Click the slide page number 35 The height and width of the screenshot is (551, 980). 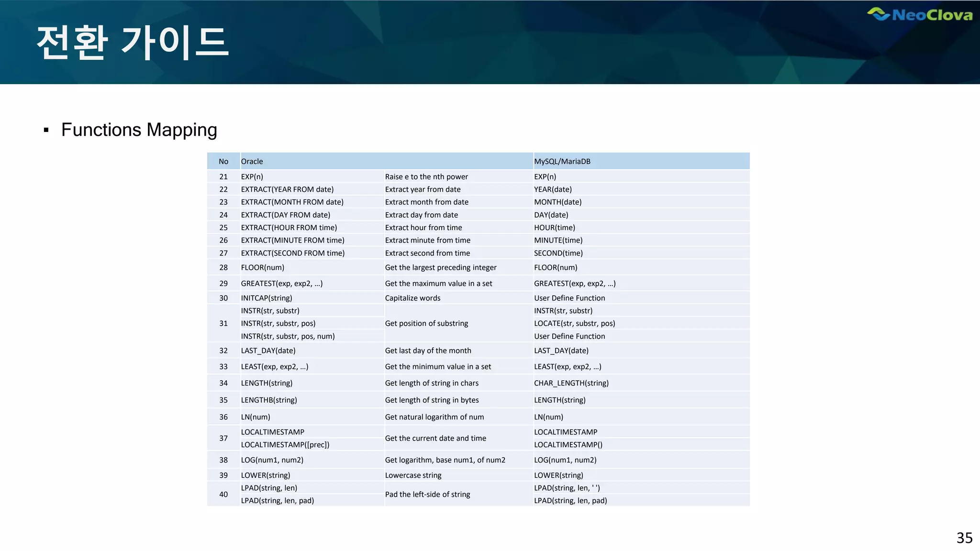[x=964, y=538]
